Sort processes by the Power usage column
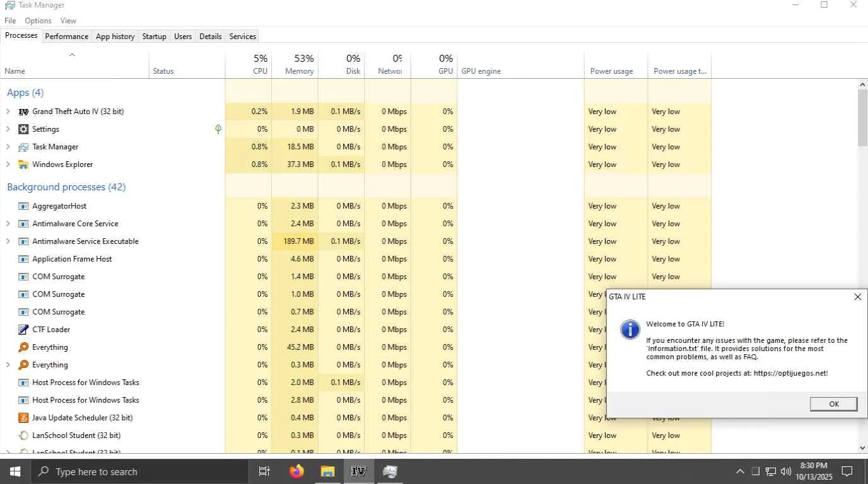This screenshot has width=868, height=484. 616,64
